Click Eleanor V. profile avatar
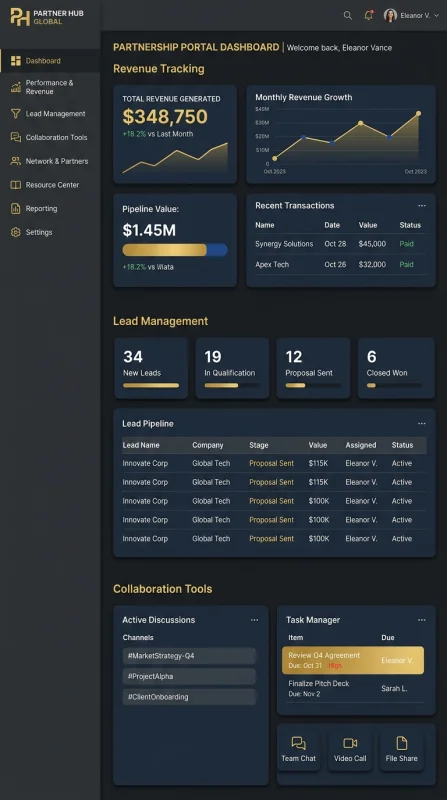447x800 pixels. [390, 15]
